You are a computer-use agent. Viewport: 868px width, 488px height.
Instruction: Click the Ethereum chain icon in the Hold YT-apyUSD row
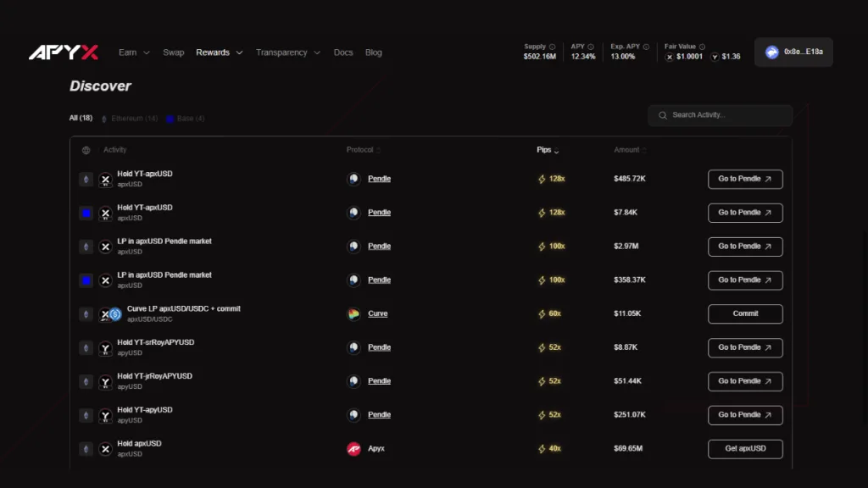coord(86,415)
